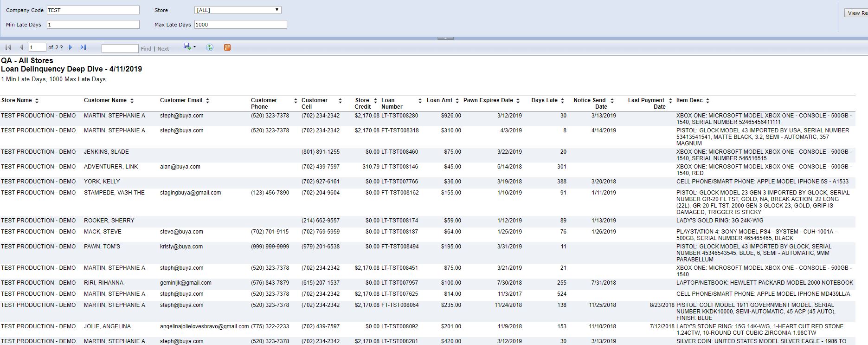Sort by Store Name column arrows

(37, 101)
